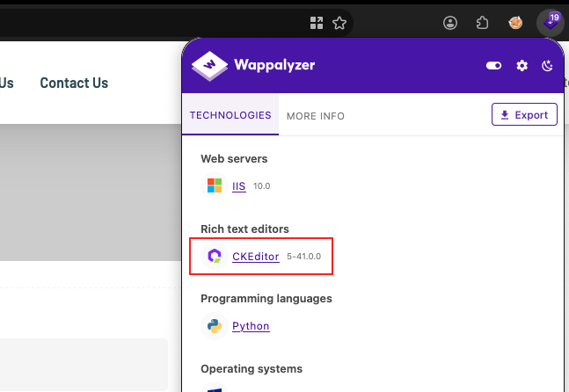The image size is (569, 392).
Task: Click the grid install-app icon in the address bar
Action: tap(317, 23)
